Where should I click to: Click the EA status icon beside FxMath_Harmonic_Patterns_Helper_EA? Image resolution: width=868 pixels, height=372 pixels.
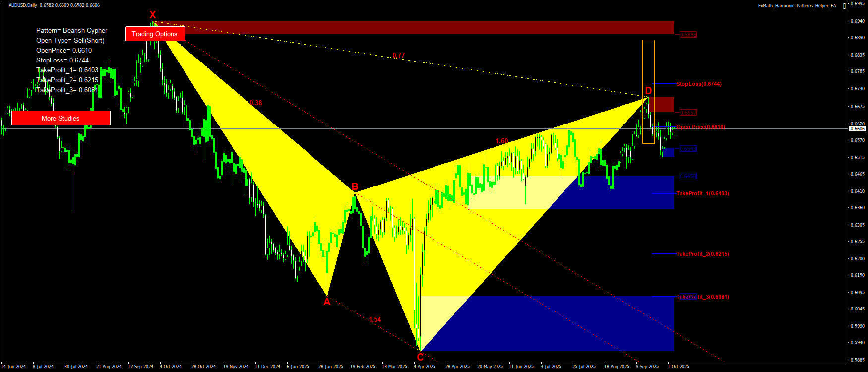(x=845, y=6)
